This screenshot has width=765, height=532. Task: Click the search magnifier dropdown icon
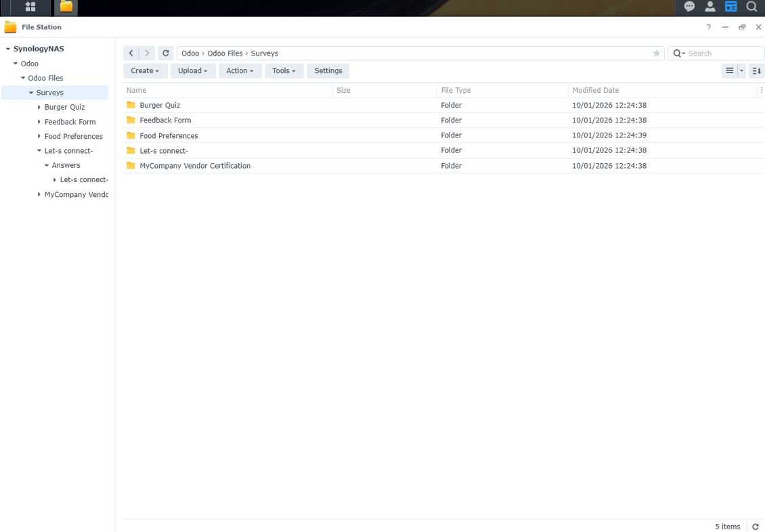pyautogui.click(x=679, y=53)
